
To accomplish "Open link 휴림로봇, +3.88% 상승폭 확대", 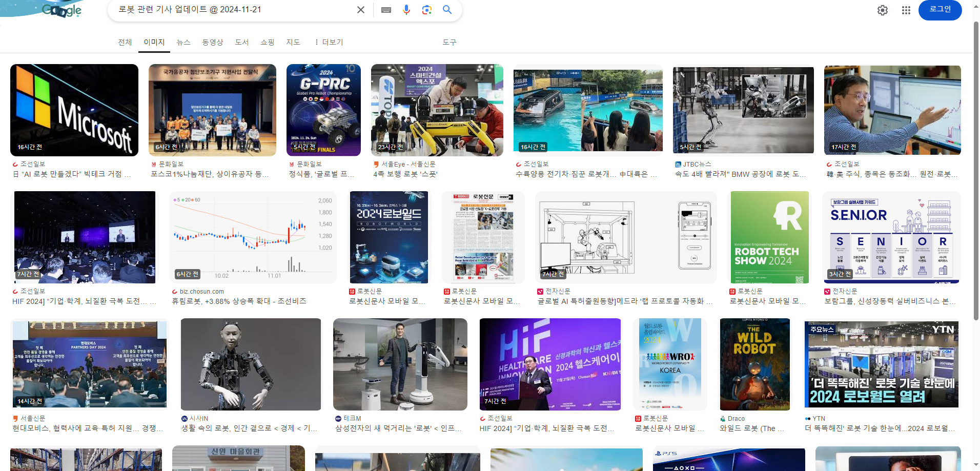I will pyautogui.click(x=239, y=301).
